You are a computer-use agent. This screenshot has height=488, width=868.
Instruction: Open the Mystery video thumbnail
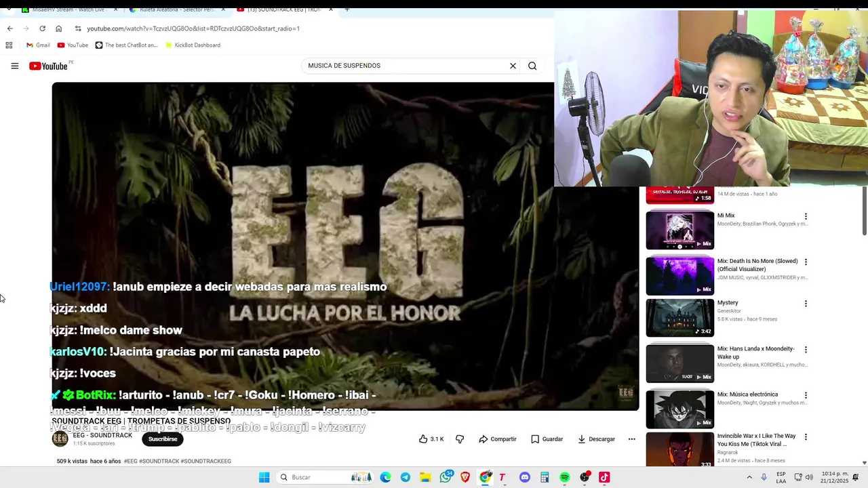click(x=679, y=317)
